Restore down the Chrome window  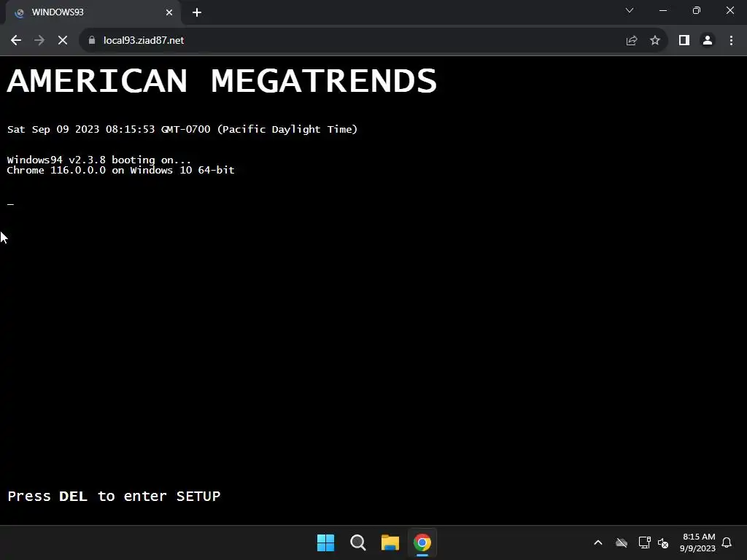click(x=697, y=10)
